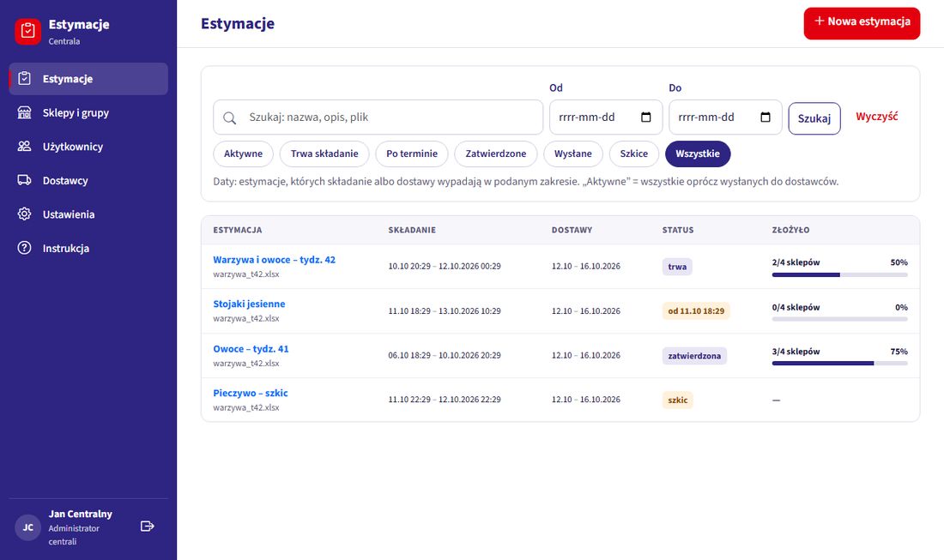Click the ESTYMACJA column header
This screenshot has height=560, width=944.
(237, 231)
